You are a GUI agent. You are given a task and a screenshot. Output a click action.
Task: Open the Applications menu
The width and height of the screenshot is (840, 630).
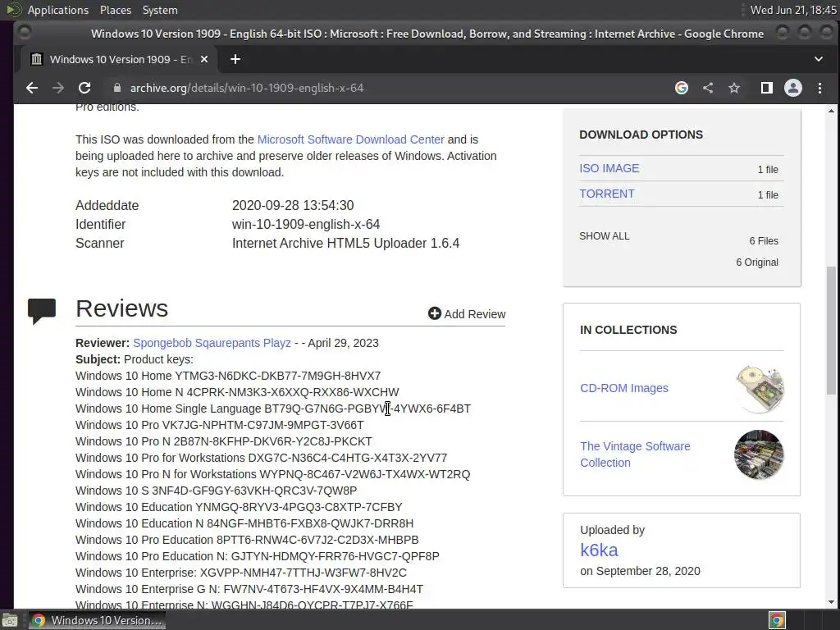pyautogui.click(x=58, y=10)
